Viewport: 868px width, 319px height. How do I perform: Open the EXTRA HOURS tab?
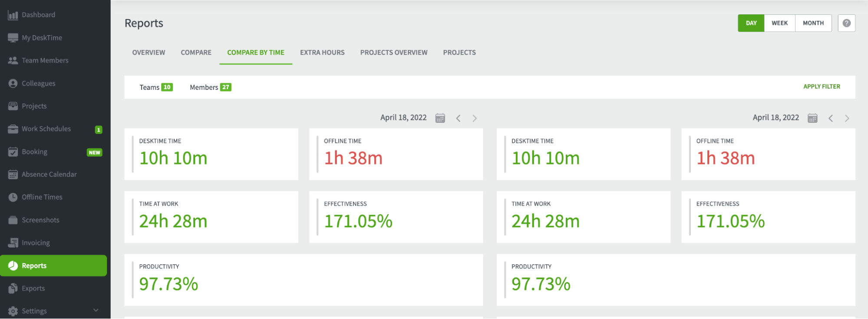click(x=322, y=53)
